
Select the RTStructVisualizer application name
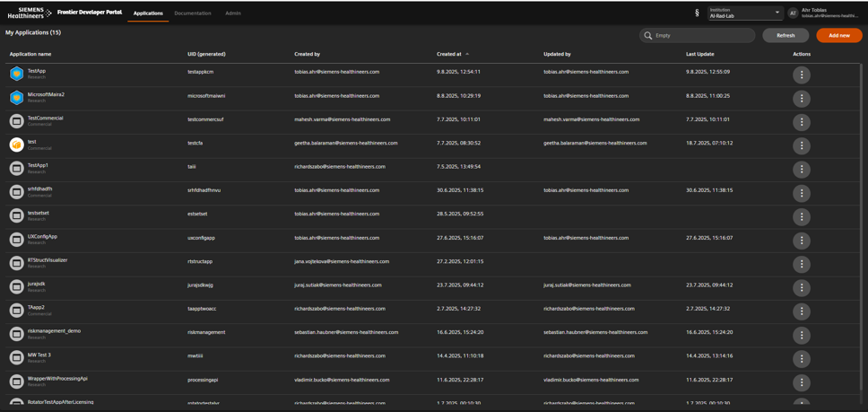click(x=48, y=259)
